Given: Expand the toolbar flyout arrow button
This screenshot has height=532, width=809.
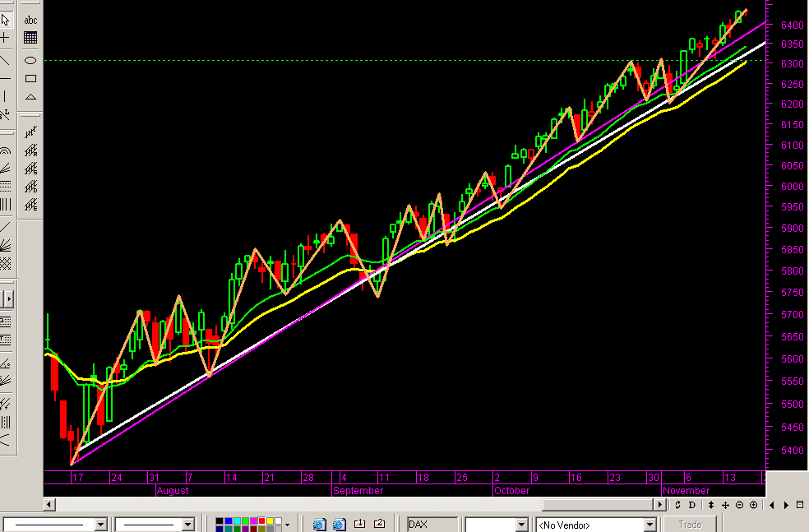Looking at the screenshot, I should 7,298.
